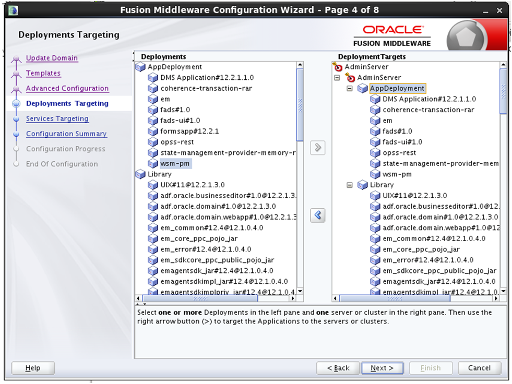This screenshot has height=384, width=512.
Task: Select opss-rest in Deployment Targets pane
Action: pos(399,153)
